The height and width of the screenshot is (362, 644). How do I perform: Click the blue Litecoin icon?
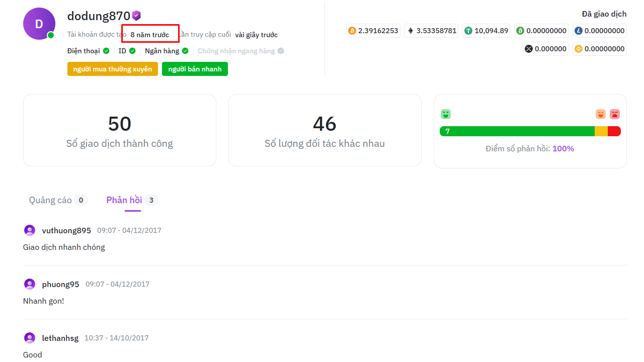click(579, 31)
